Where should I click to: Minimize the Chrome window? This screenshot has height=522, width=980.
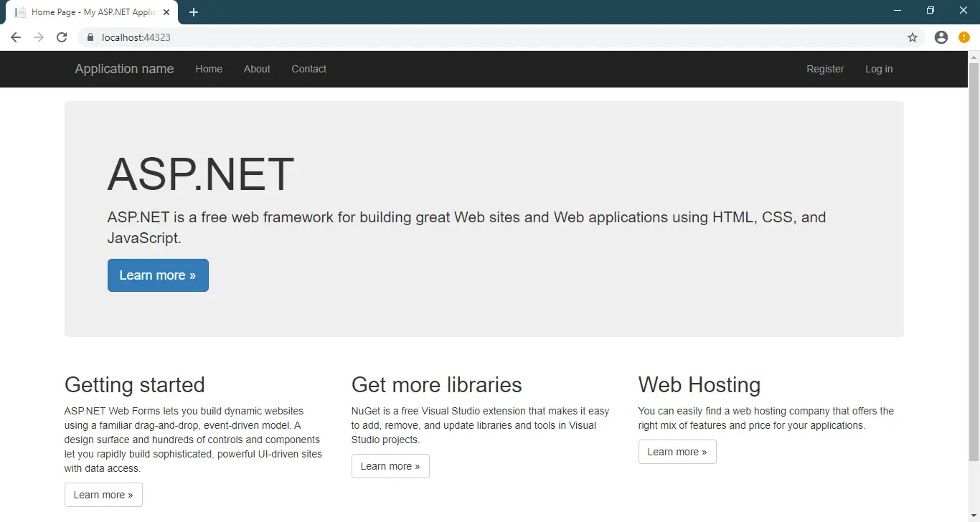[897, 10]
